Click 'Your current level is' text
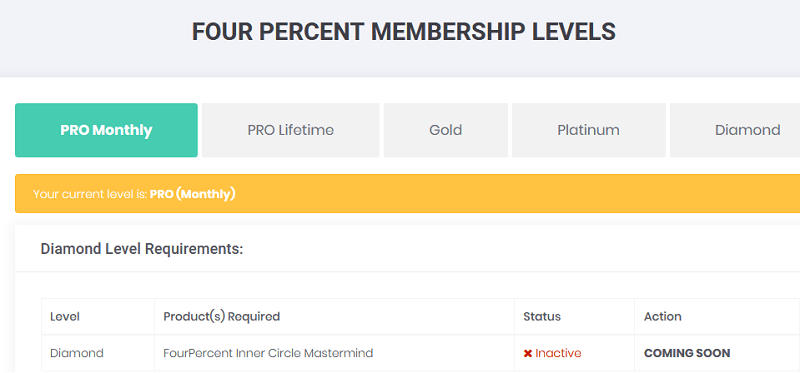Viewport: 800px width, 373px height. tap(90, 194)
